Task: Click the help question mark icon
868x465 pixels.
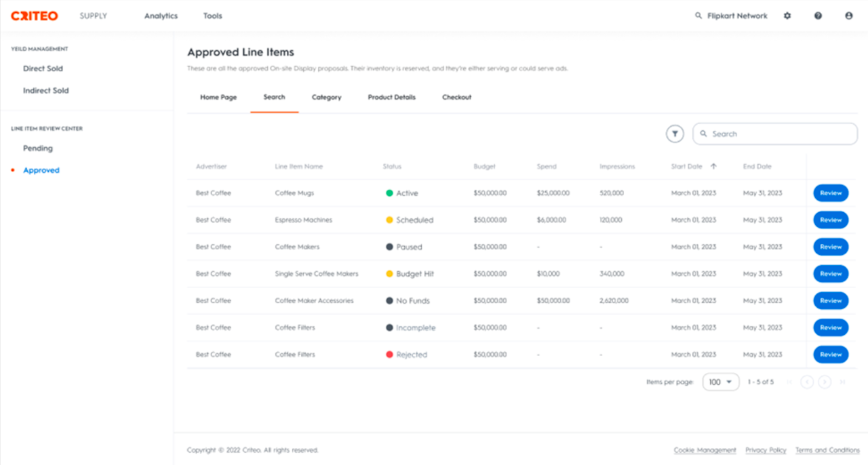Action: [x=818, y=16]
